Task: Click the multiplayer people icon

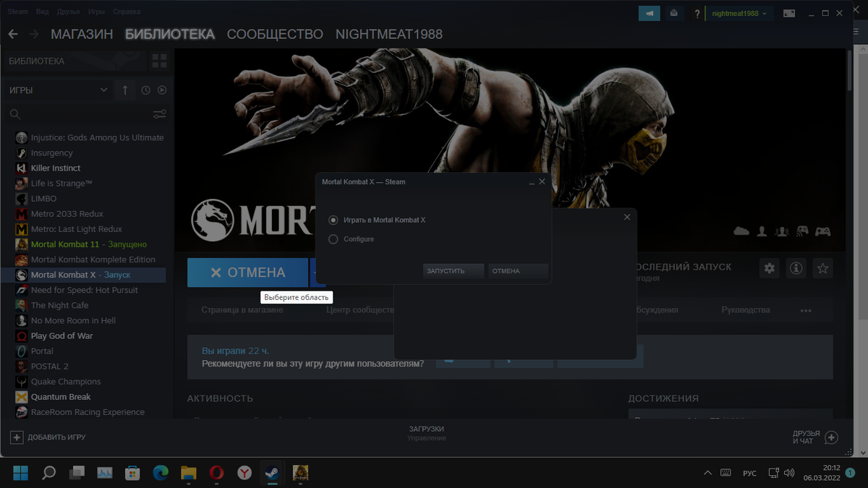Action: pos(781,231)
